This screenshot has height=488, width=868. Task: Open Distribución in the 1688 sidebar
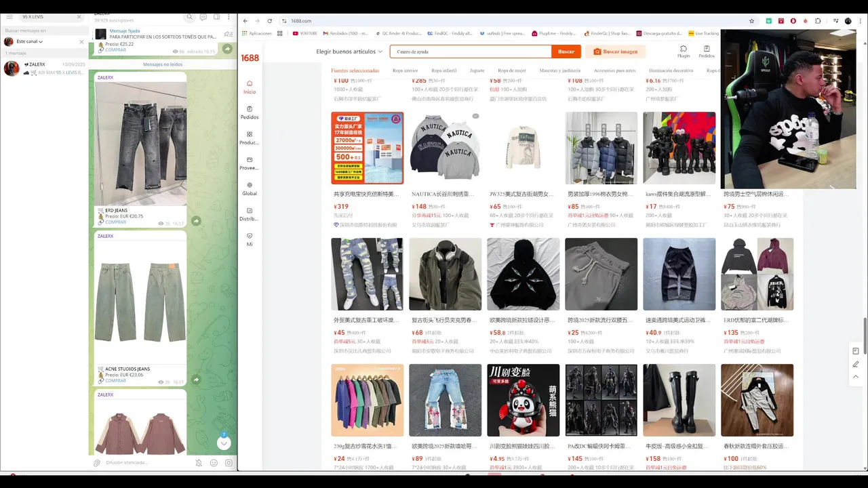pyautogui.click(x=250, y=215)
